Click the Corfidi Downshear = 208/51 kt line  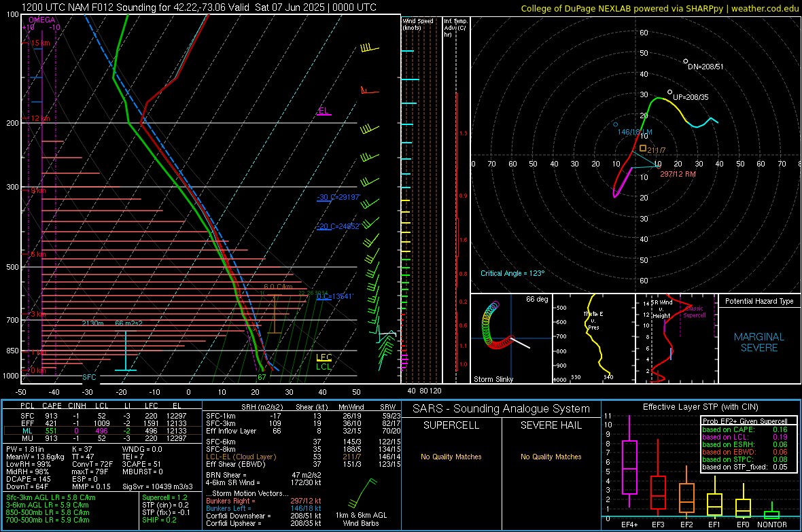tap(264, 516)
